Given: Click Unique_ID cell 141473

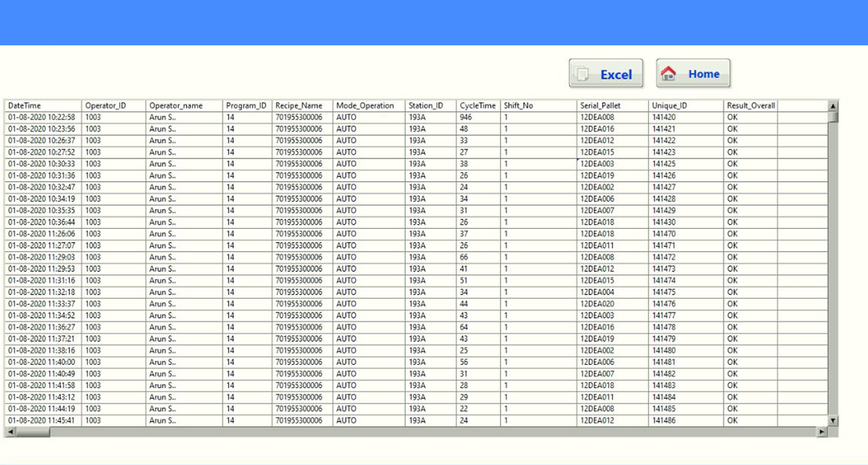Looking at the screenshot, I should (686, 269).
